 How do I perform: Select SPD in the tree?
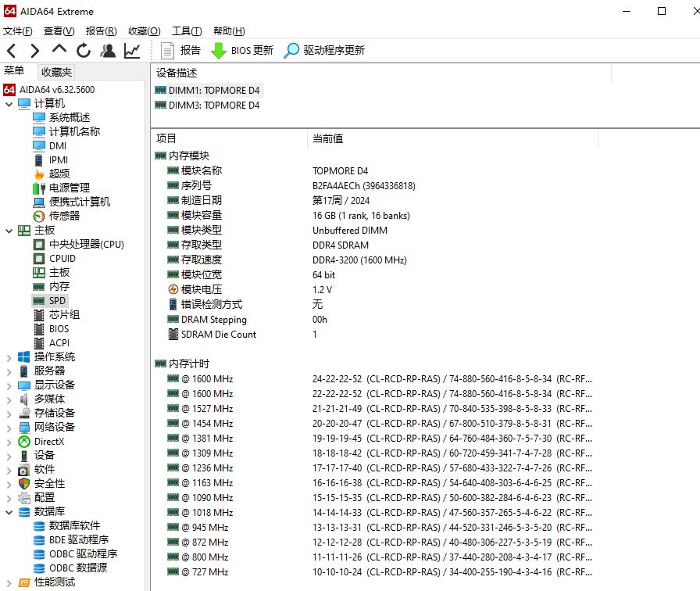(x=57, y=301)
